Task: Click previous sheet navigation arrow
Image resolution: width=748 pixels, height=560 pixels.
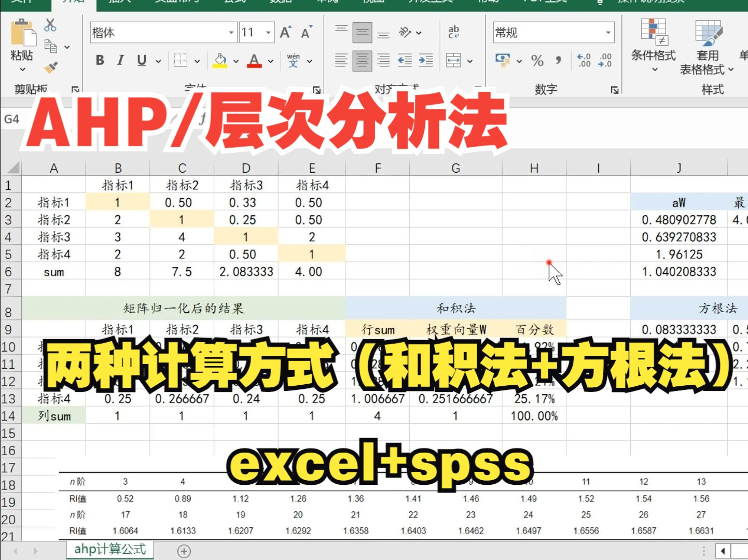Action: tap(16, 551)
